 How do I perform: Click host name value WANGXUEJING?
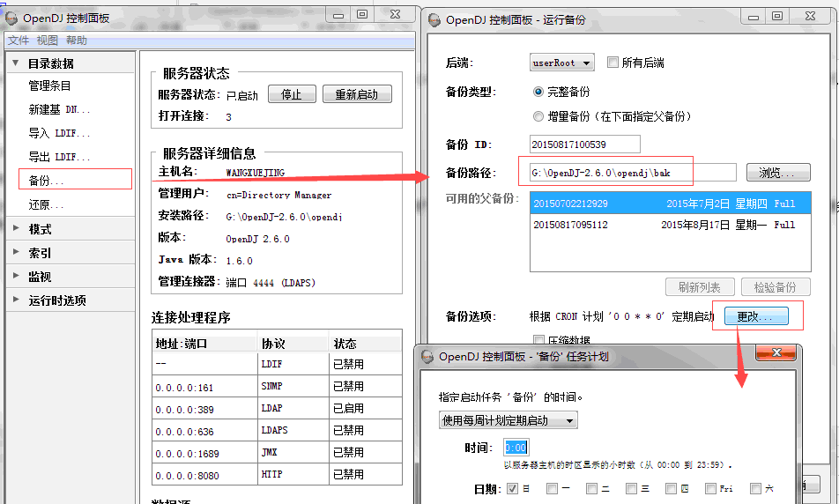coord(256,173)
